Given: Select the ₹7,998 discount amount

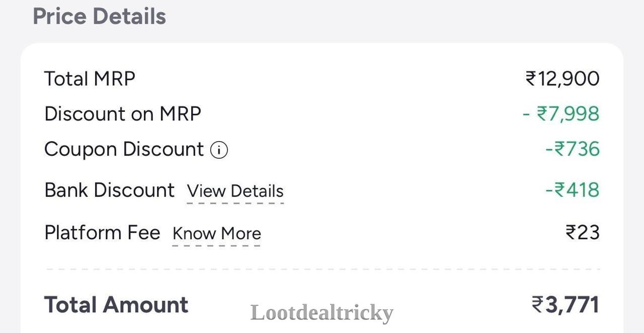Looking at the screenshot, I should pos(561,114).
